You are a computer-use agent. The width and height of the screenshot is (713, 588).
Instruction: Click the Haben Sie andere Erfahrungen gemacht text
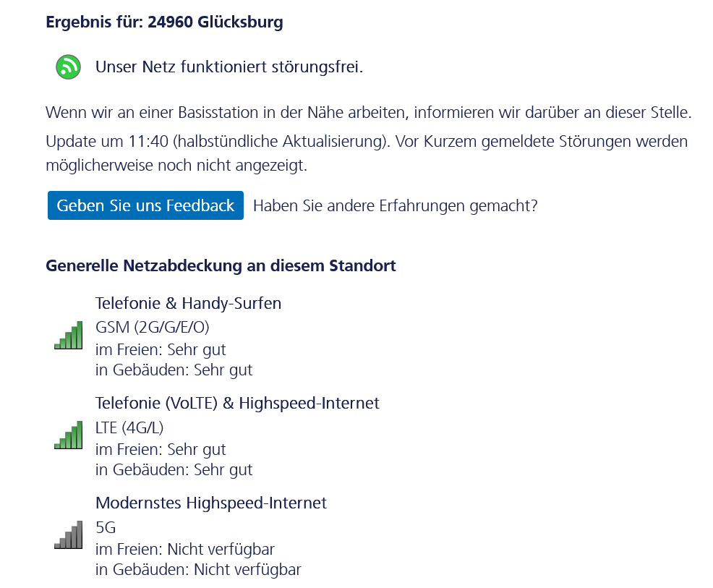tap(395, 205)
